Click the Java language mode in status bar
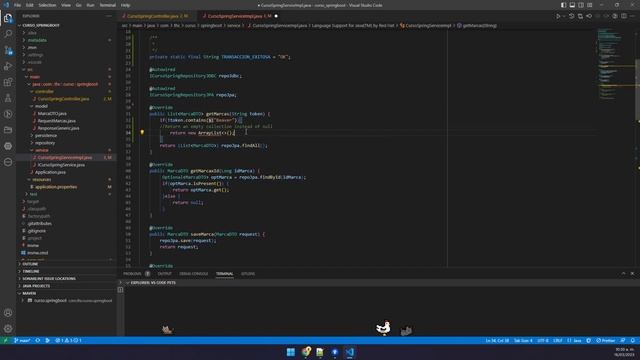Image resolution: width=640 pixels, height=360 pixels. click(x=574, y=340)
